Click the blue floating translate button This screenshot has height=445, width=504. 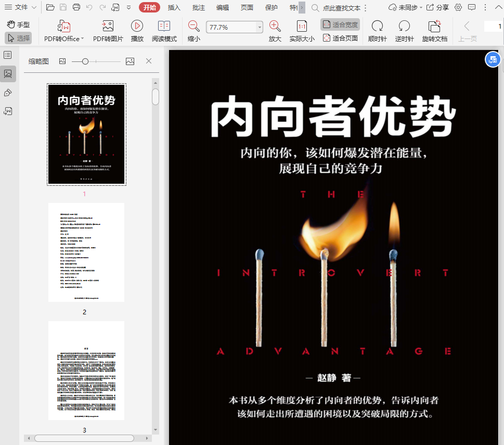click(x=493, y=59)
